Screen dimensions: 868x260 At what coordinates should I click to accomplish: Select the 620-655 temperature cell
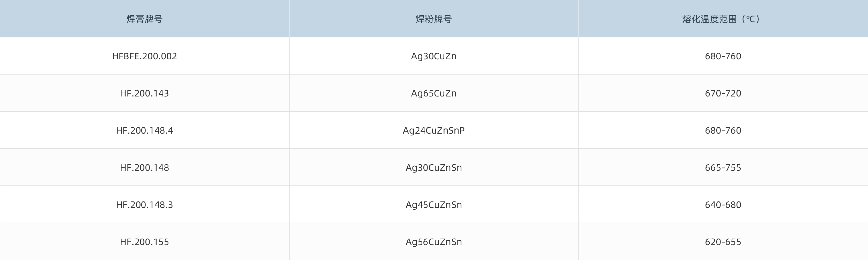[723, 242]
